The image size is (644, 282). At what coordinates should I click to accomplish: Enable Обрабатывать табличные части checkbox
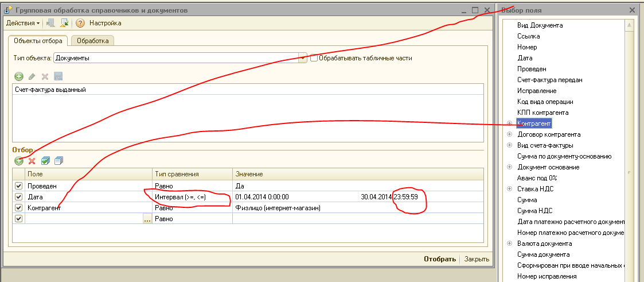[x=314, y=59]
